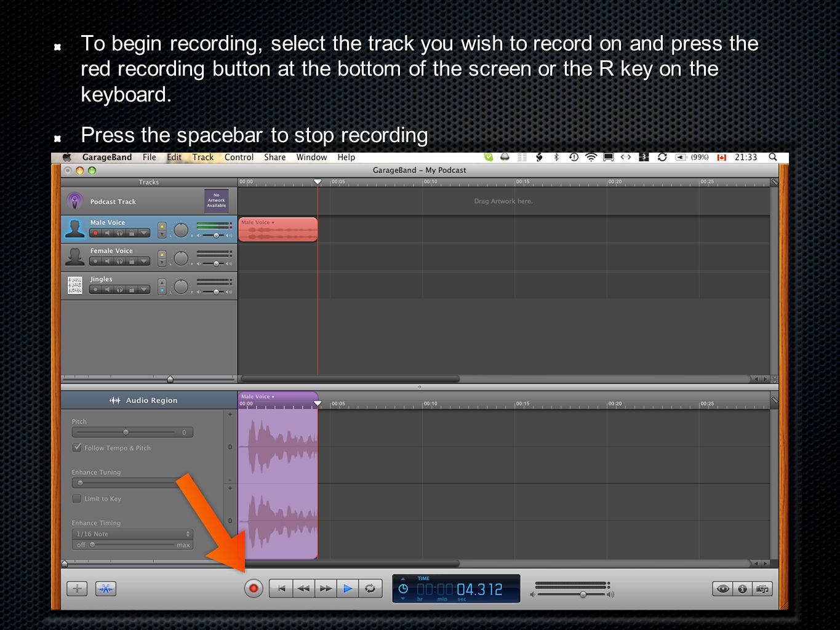Viewport: 840px width, 630px height.
Task: Open the Track menu
Action: pyautogui.click(x=203, y=157)
